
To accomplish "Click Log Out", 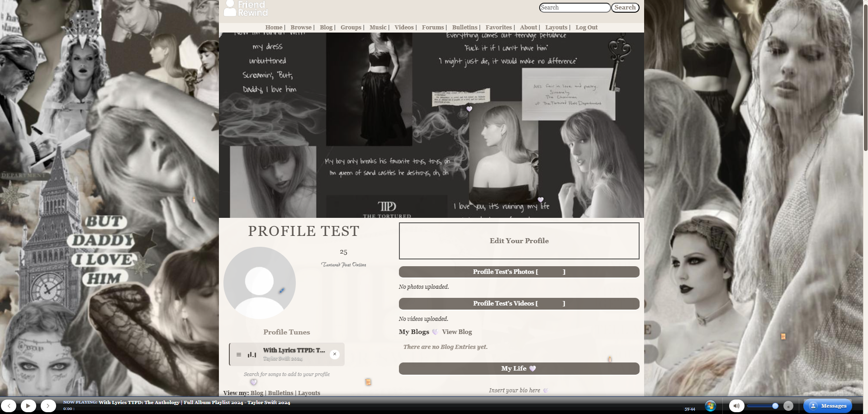I will (587, 28).
